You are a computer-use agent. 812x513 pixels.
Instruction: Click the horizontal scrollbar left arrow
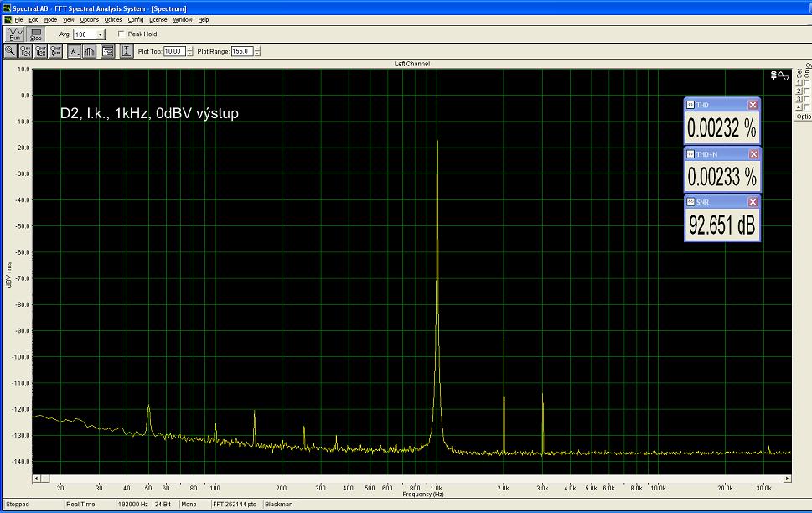pyautogui.click(x=36, y=479)
